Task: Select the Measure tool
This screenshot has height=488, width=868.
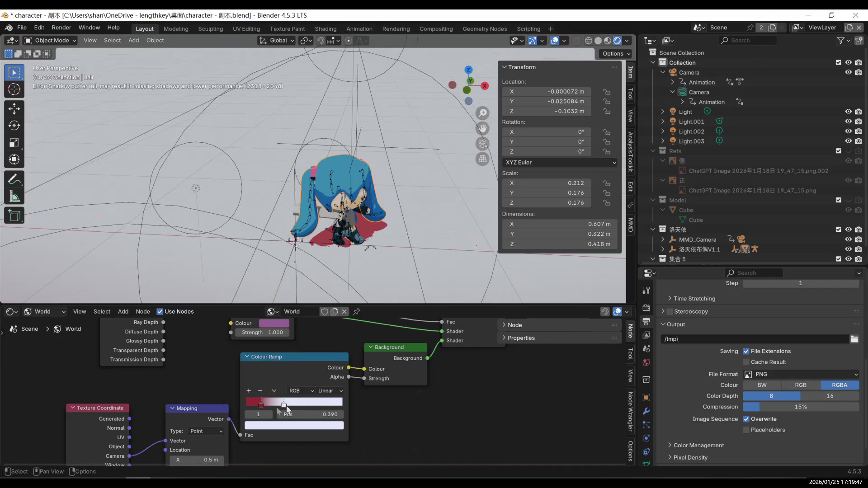Action: coord(14,197)
